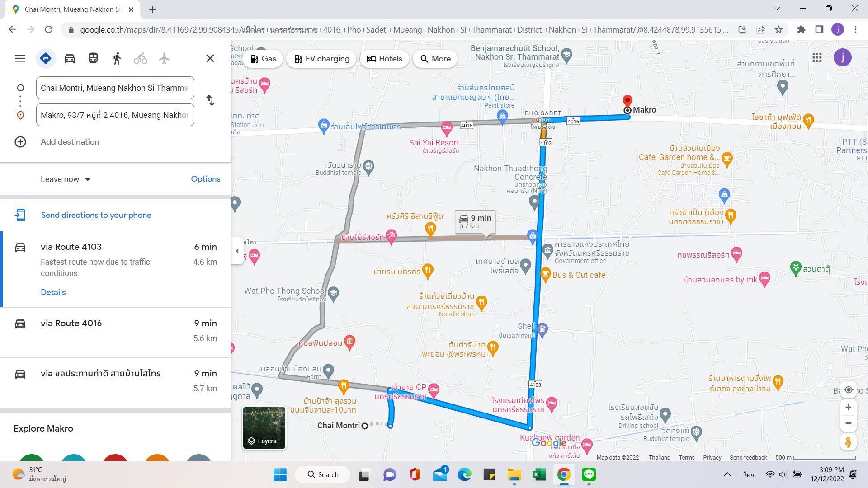Screen dimensions: 868x488
Task: Select the driving travel mode icon
Action: click(x=69, y=59)
